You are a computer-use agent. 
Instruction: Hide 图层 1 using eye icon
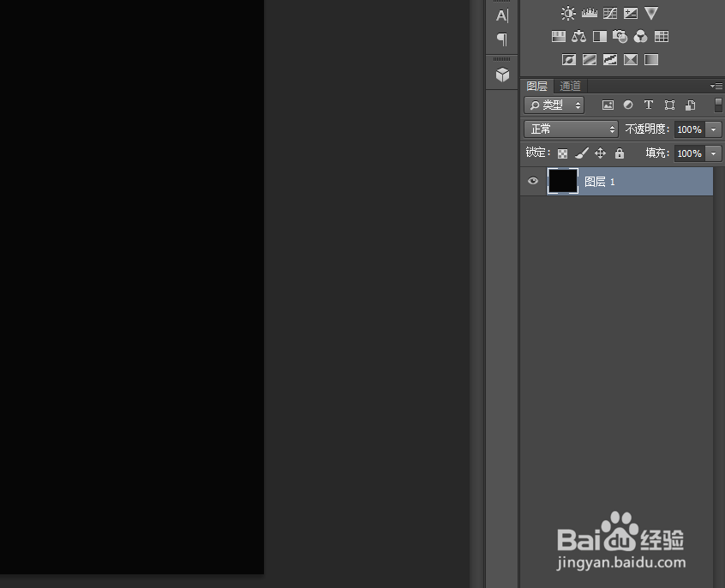533,181
